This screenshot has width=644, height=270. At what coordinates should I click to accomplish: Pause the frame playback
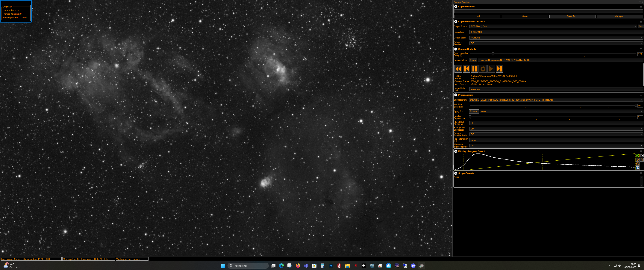pyautogui.click(x=475, y=69)
